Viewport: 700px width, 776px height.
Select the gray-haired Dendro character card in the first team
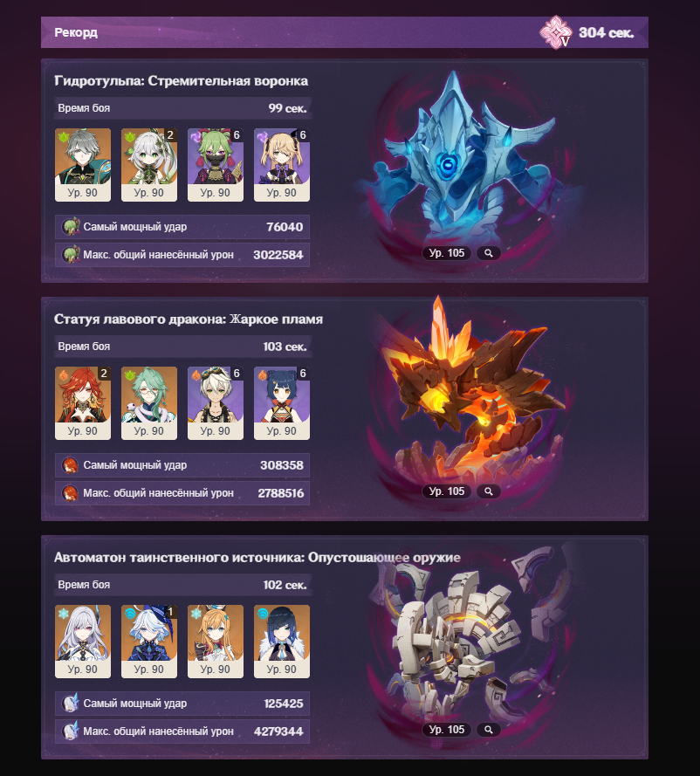tap(83, 165)
